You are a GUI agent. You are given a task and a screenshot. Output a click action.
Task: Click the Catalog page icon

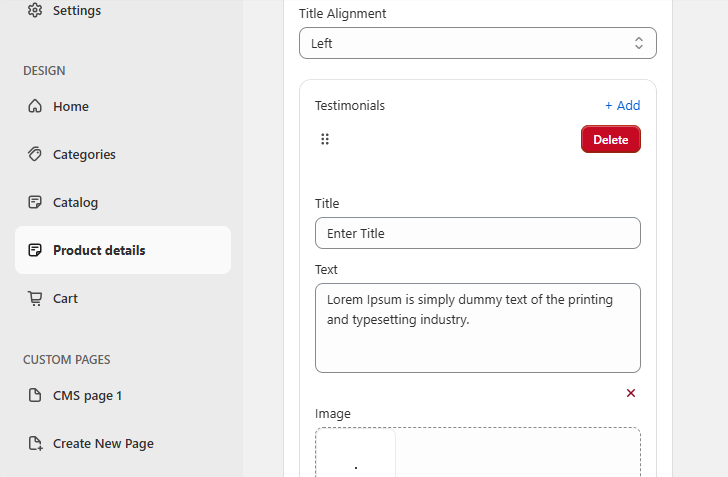35,202
